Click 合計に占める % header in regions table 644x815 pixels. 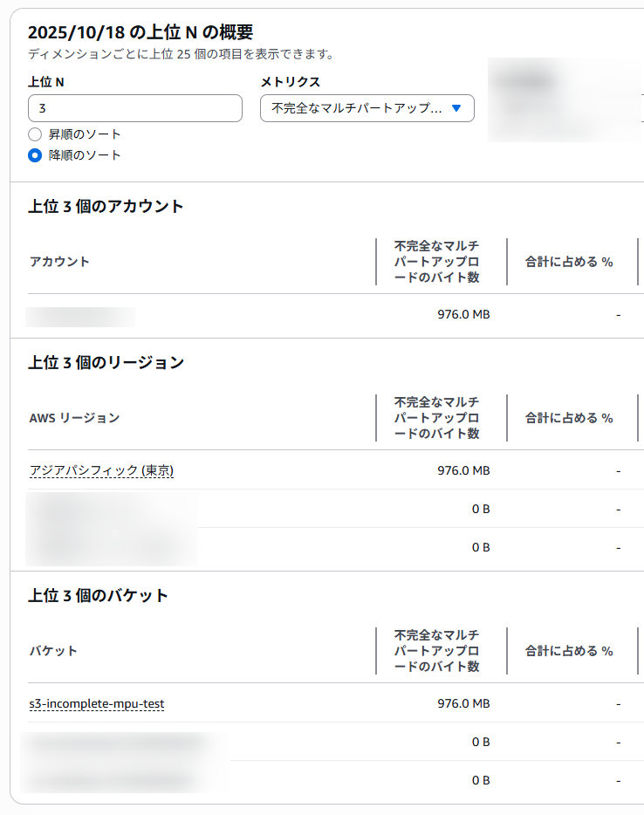pos(569,418)
